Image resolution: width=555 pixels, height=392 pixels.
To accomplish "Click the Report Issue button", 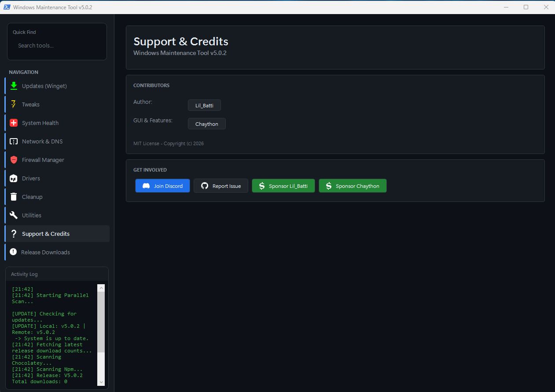I will pos(221,186).
